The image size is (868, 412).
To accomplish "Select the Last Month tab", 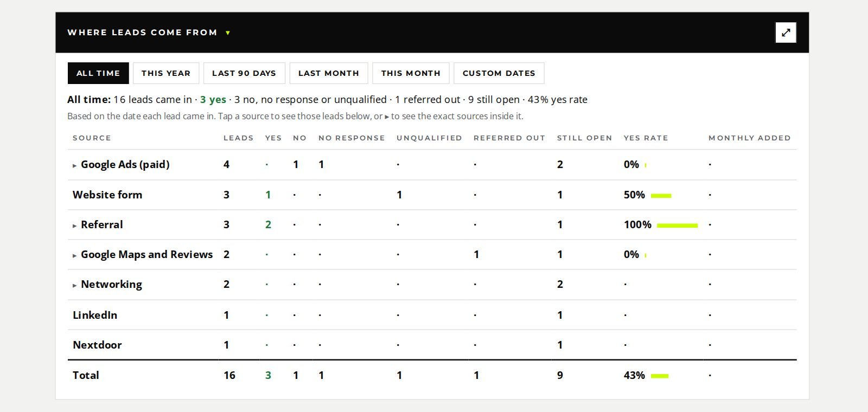I will click(x=329, y=73).
